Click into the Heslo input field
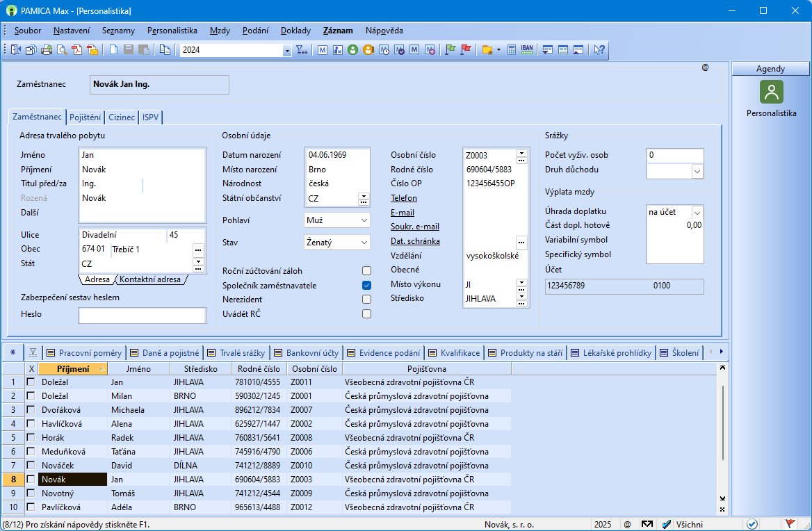 143,316
